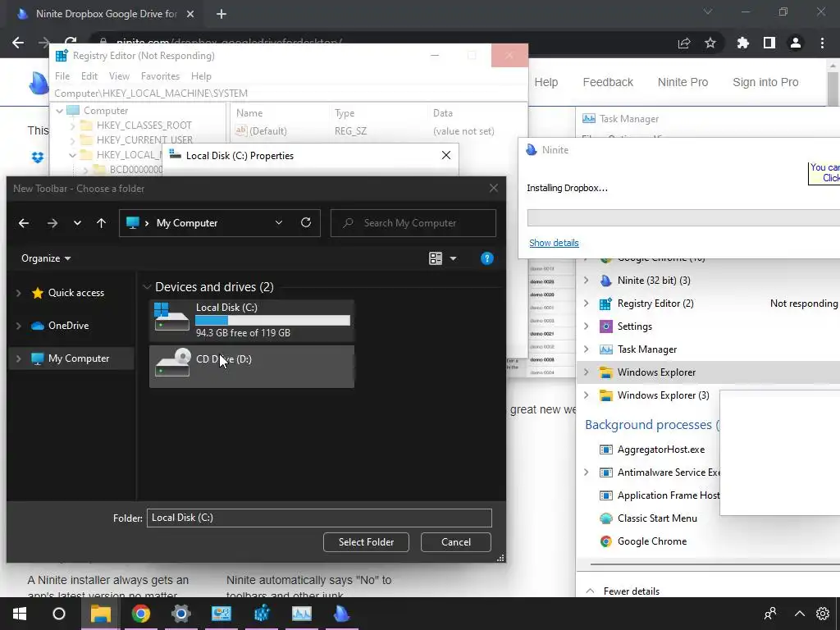Open help in the folder dialog
The image size is (840, 630).
(x=486, y=258)
